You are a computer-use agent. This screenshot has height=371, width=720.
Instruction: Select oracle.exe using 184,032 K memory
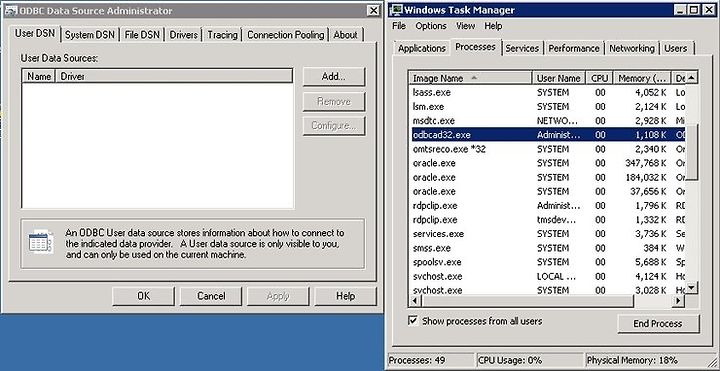point(547,177)
